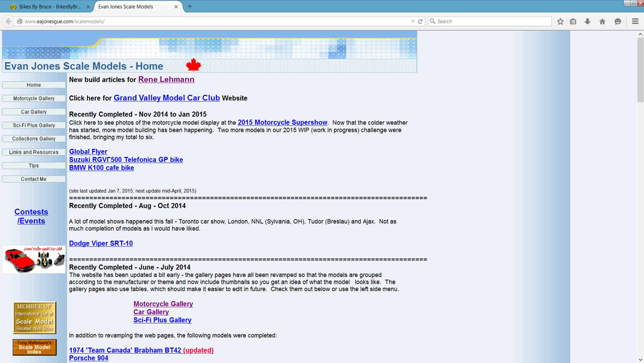The width and height of the screenshot is (644, 363).
Task: Click the back arrow button
Action: tap(9, 22)
